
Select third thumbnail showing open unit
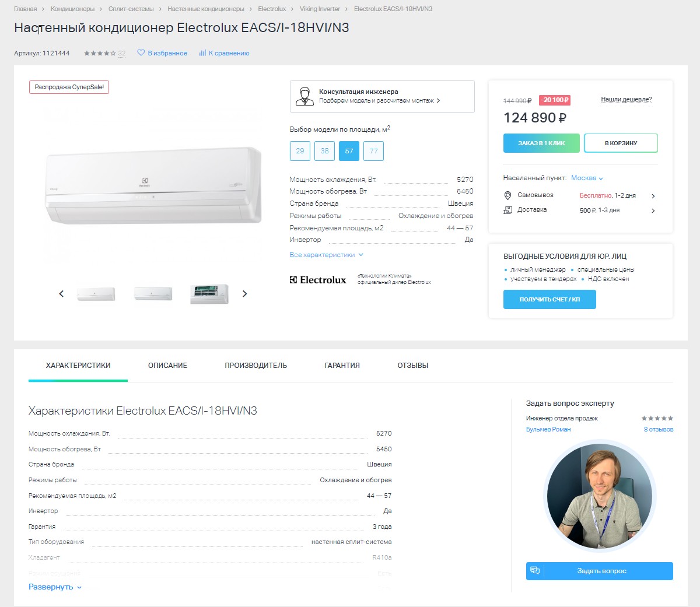coord(209,294)
